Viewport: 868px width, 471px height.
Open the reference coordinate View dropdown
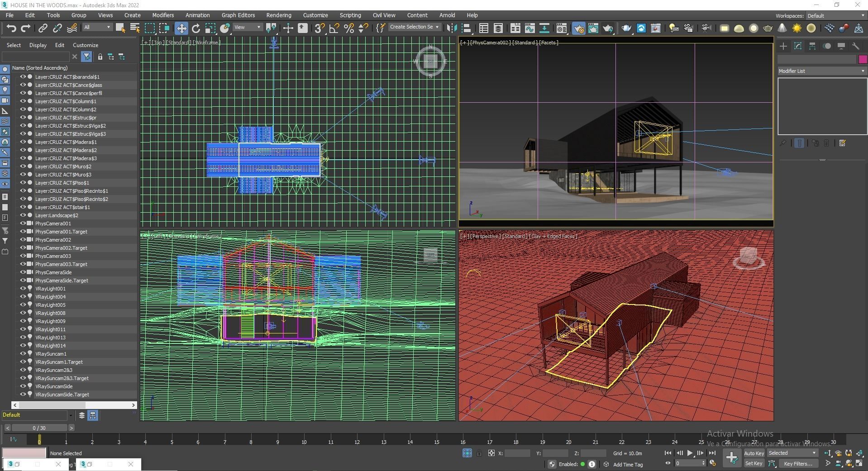click(x=247, y=27)
